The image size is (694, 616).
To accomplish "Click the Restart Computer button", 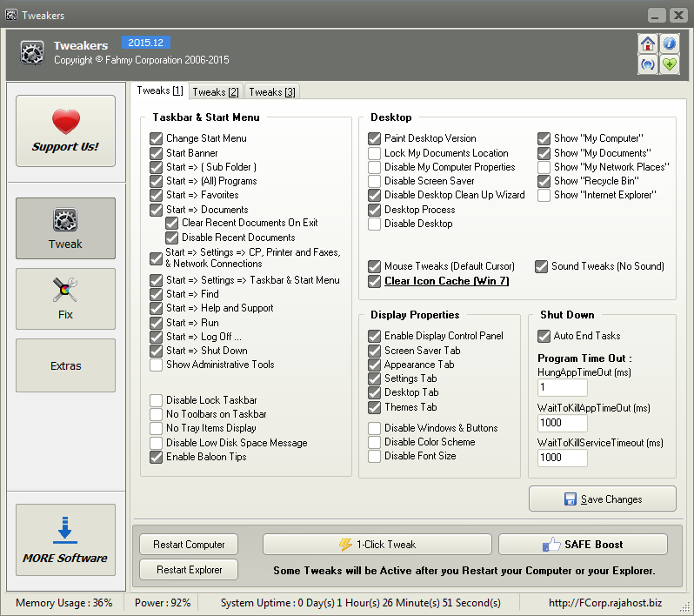I will (189, 545).
